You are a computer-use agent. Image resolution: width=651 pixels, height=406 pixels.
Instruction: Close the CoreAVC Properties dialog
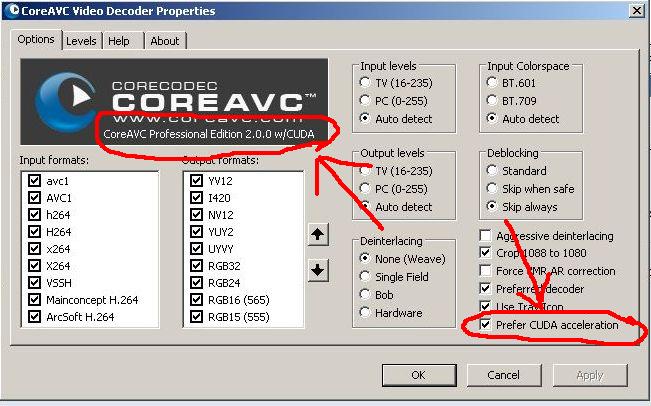(x=636, y=10)
